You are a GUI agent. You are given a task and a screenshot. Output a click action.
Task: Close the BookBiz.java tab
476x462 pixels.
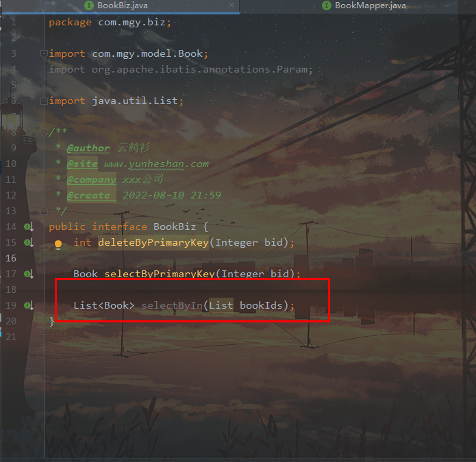click(x=231, y=5)
